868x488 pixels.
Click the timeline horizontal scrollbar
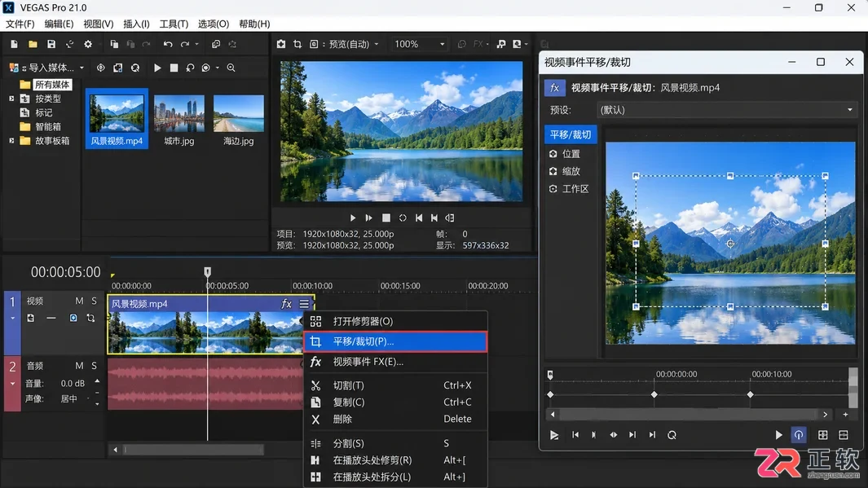click(x=194, y=450)
